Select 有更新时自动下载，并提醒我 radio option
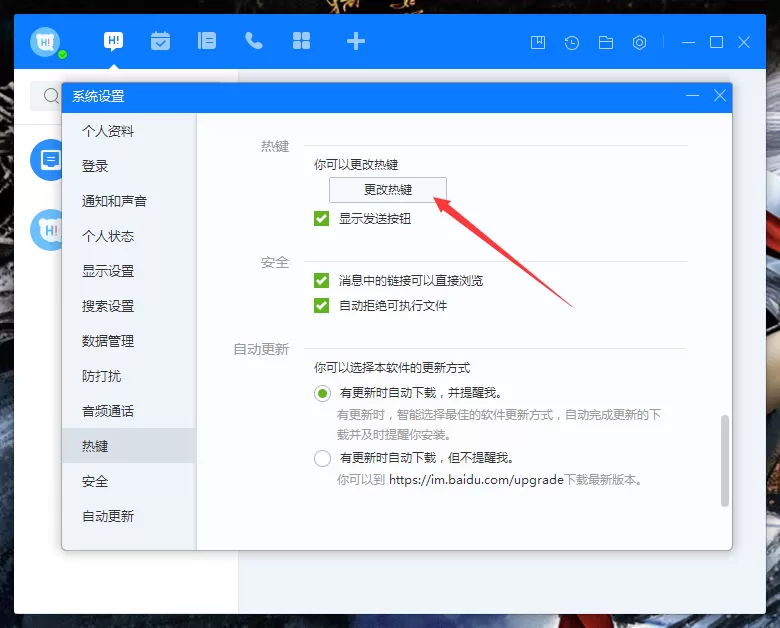 click(x=322, y=394)
